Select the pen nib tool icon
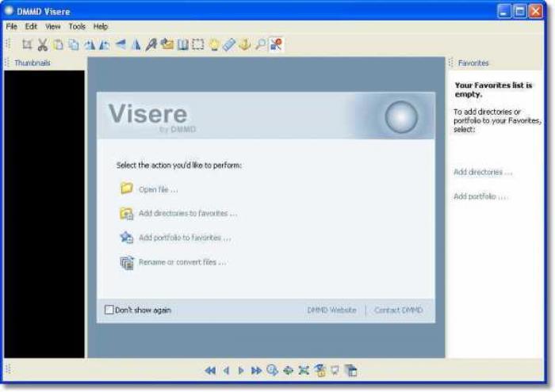555x392 pixels. [x=151, y=44]
